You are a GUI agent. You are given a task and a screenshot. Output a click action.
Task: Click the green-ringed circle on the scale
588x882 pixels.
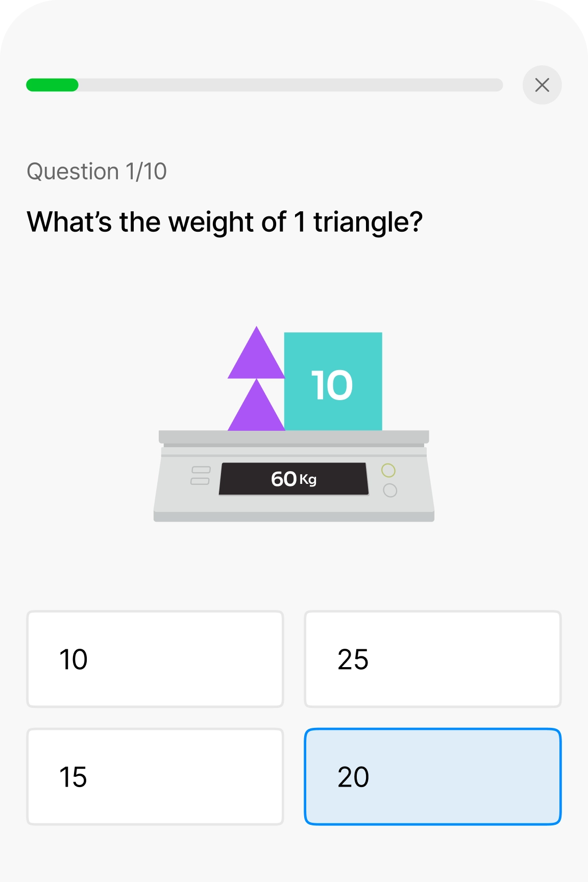tap(388, 470)
